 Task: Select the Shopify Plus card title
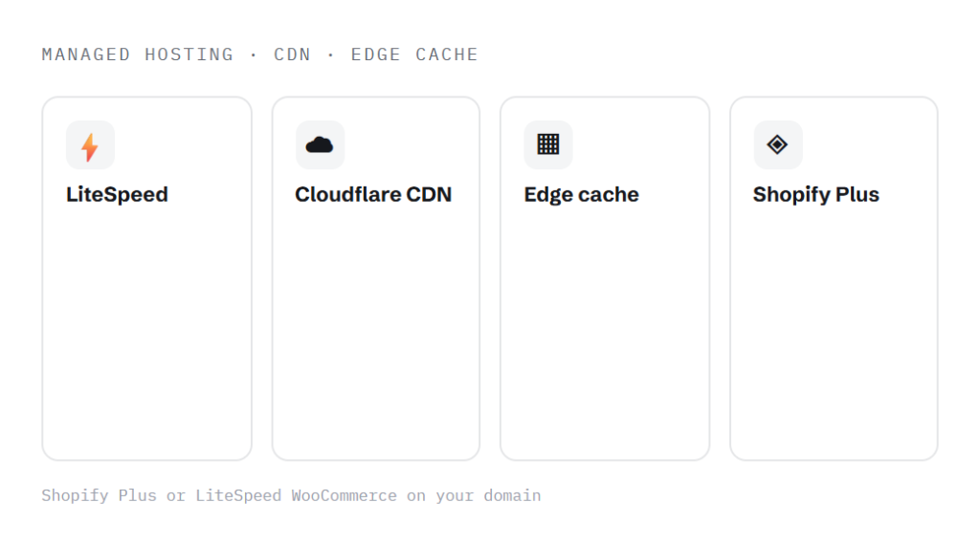coord(815,194)
